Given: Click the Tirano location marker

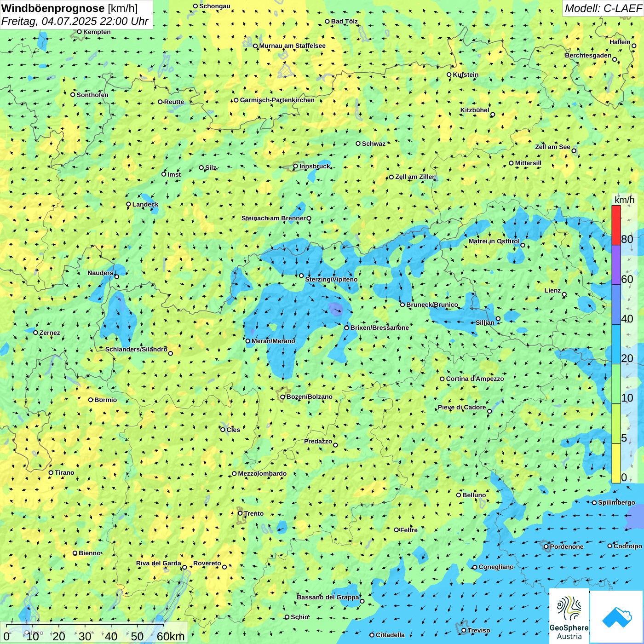Looking at the screenshot, I should (51, 472).
